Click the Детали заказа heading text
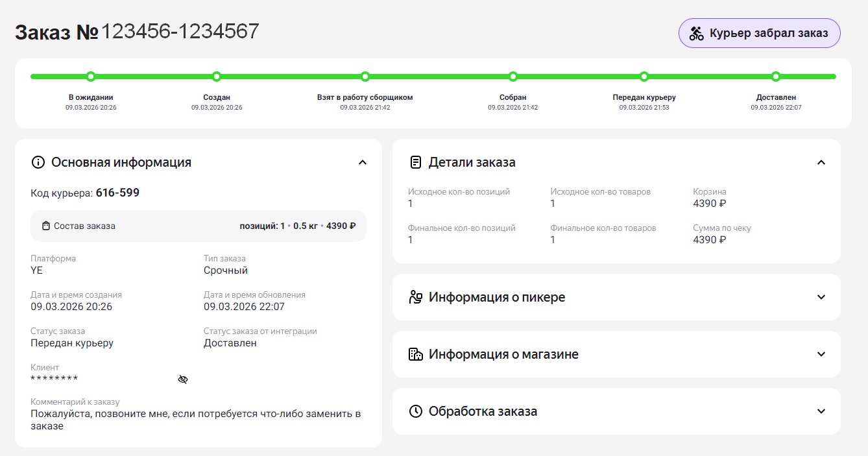The image size is (868, 456). pos(472,162)
